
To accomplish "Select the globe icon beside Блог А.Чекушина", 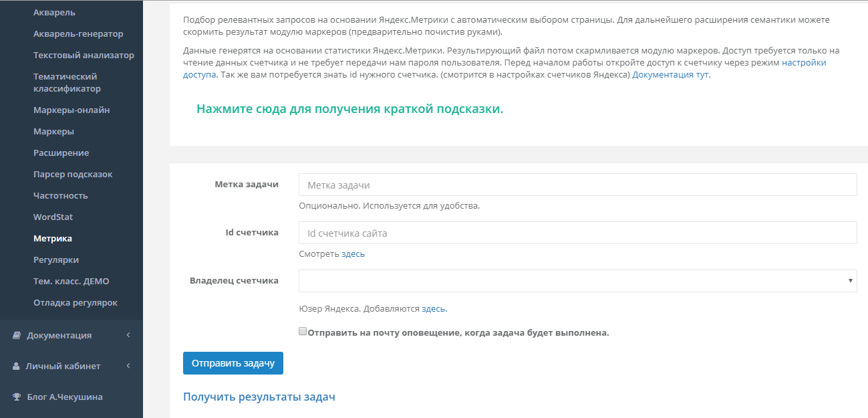I will coord(15,397).
